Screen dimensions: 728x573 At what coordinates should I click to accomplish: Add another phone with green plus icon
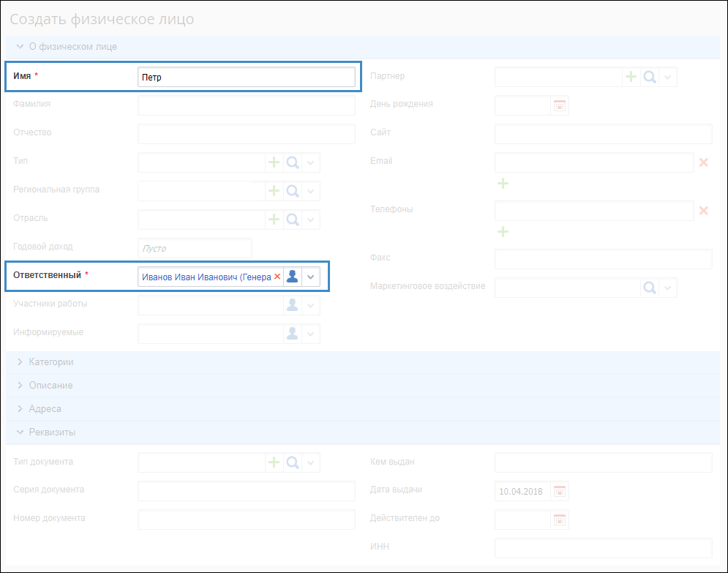pos(503,231)
